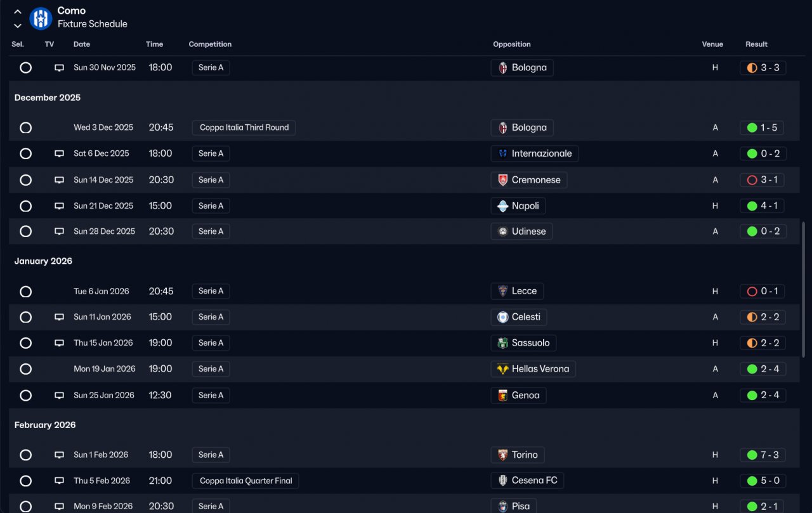The width and height of the screenshot is (812, 513).
Task: Sort by the Venue column header
Action: [712, 44]
